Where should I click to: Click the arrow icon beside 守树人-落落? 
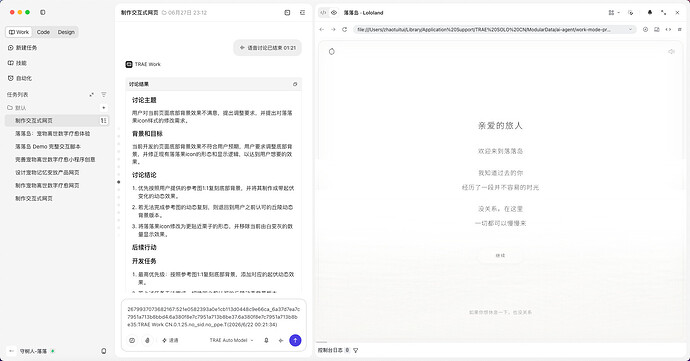pyautogui.click(x=11, y=351)
